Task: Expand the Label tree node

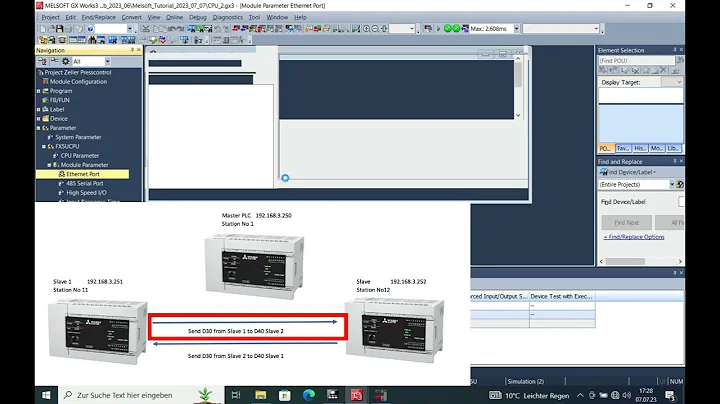Action: pos(39,109)
